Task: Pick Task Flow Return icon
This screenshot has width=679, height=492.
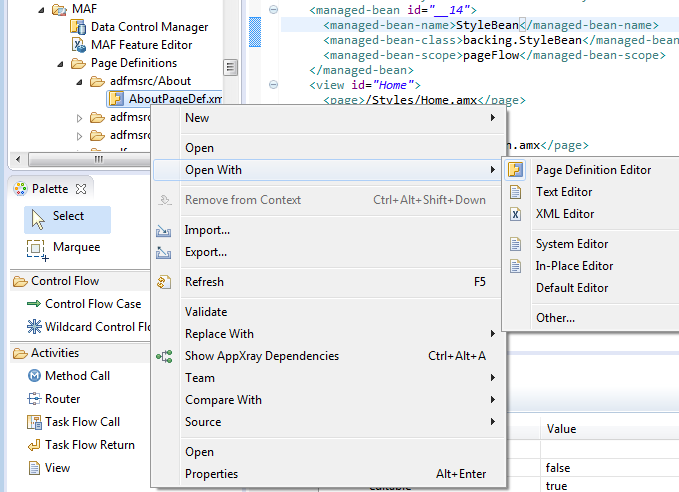Action: pos(34,445)
